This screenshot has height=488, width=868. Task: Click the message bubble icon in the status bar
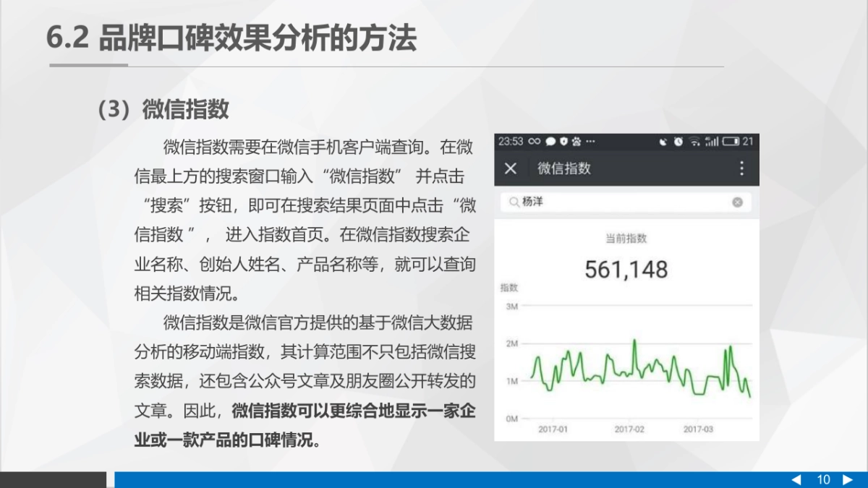[550, 140]
